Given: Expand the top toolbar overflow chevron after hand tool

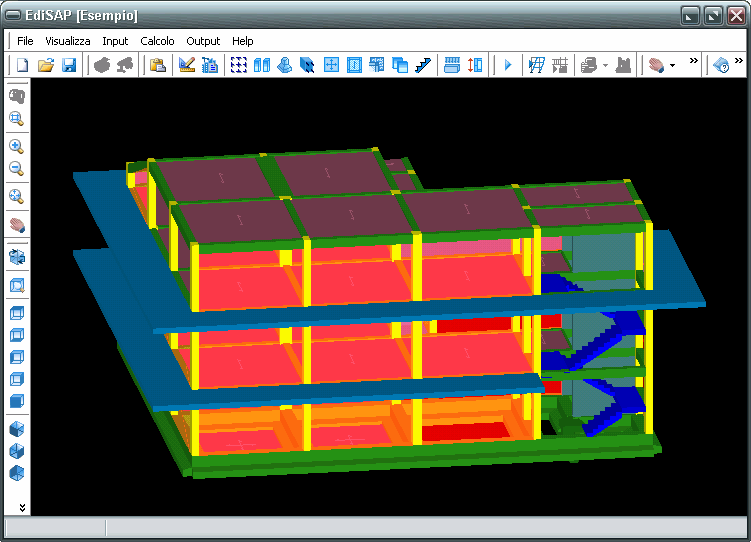Looking at the screenshot, I should [693, 62].
